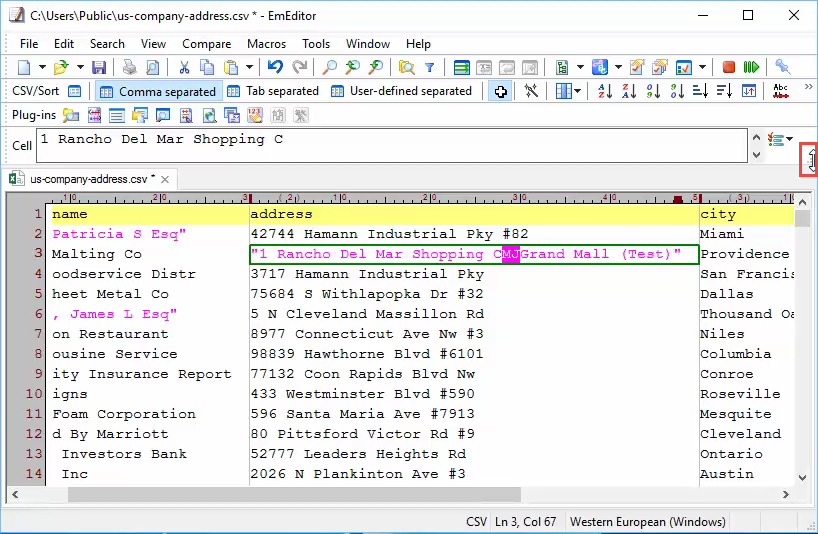Select the "Providence" city cell
818x534 pixels.
[747, 254]
